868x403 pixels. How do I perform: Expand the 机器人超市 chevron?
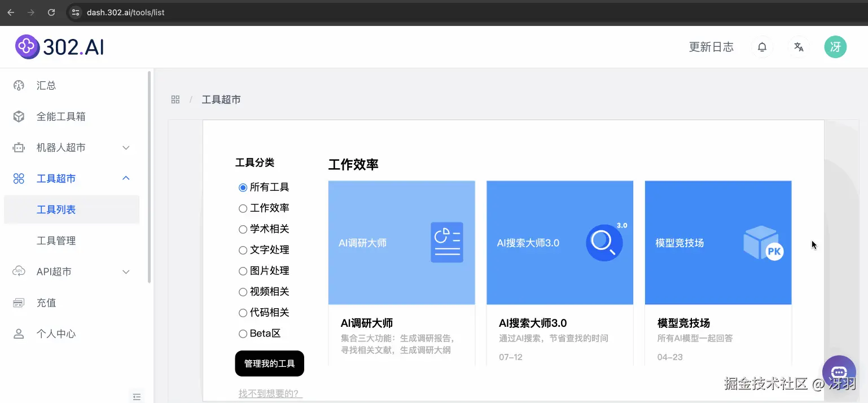tap(126, 148)
